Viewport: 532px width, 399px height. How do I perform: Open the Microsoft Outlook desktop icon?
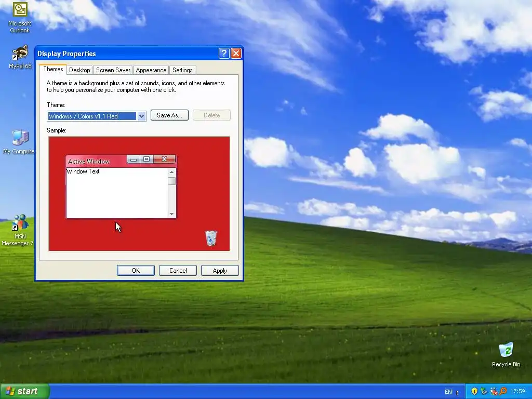(x=20, y=17)
